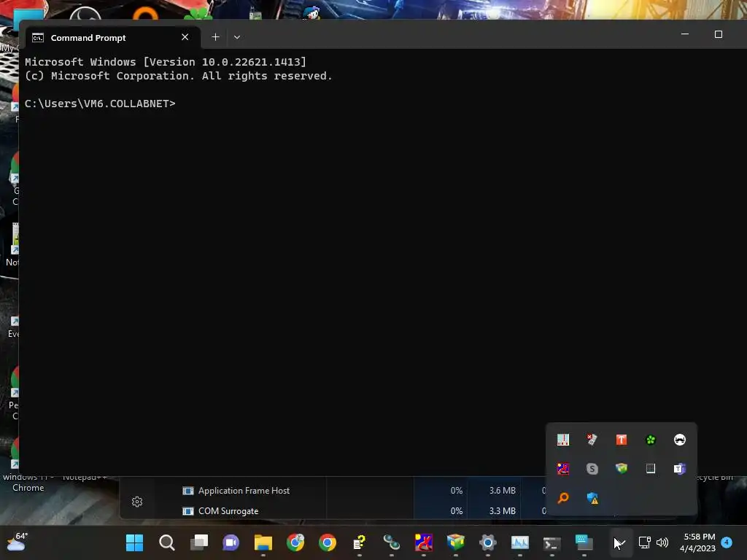The height and width of the screenshot is (560, 747).
Task: Open File Explorer from the taskbar
Action: click(x=263, y=542)
